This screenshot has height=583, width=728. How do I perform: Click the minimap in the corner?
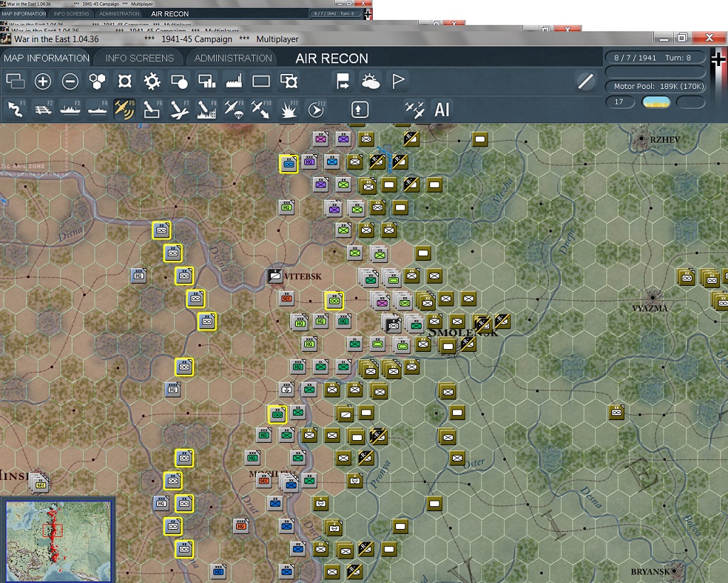[58, 540]
